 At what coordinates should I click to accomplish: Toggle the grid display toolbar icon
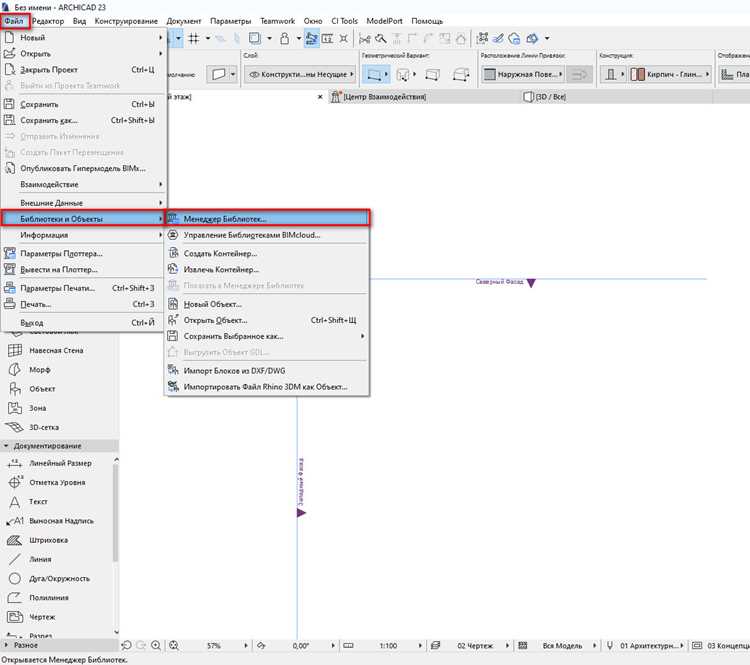click(x=194, y=38)
